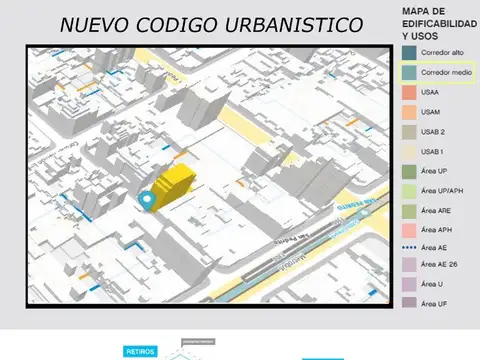Viewport: 480px width, 360px height.
Task: Click the blue location pin marker on map
Action: [147, 200]
